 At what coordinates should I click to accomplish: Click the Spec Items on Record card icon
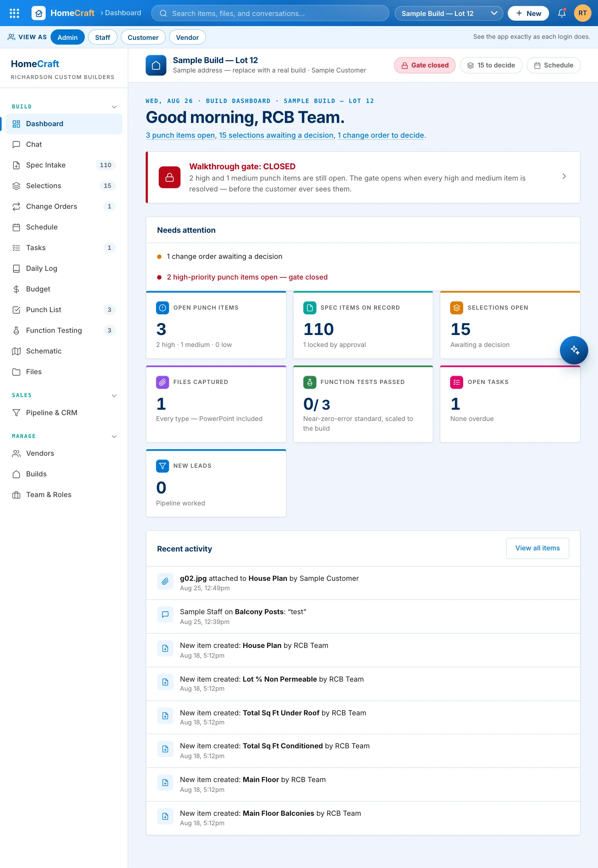[310, 308]
